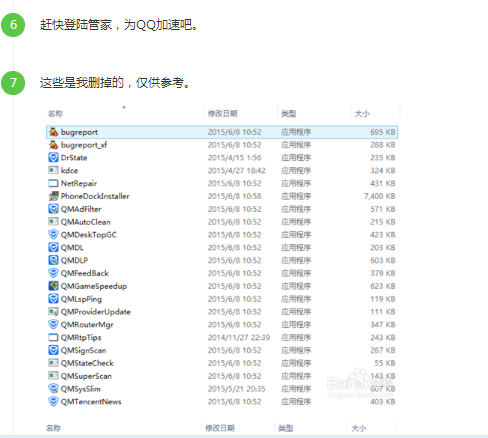Select the DrState file name
Image resolution: width=488 pixels, height=438 pixels.
pyautogui.click(x=74, y=158)
